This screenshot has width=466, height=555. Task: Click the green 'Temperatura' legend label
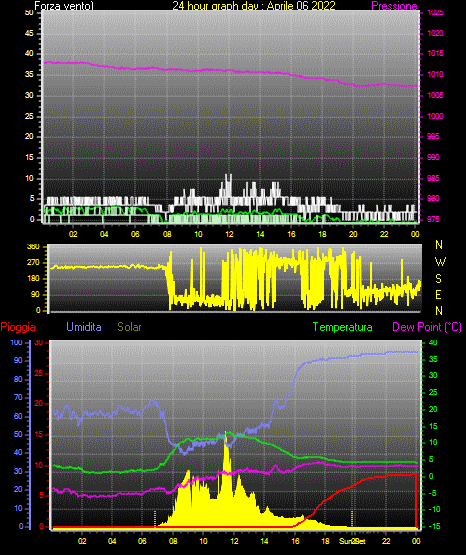343,327
